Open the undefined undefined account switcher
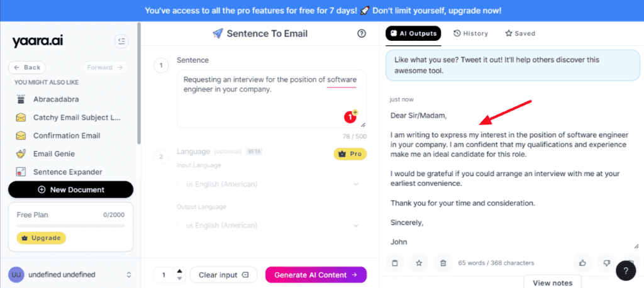The width and height of the screenshot is (644, 288). point(70,274)
